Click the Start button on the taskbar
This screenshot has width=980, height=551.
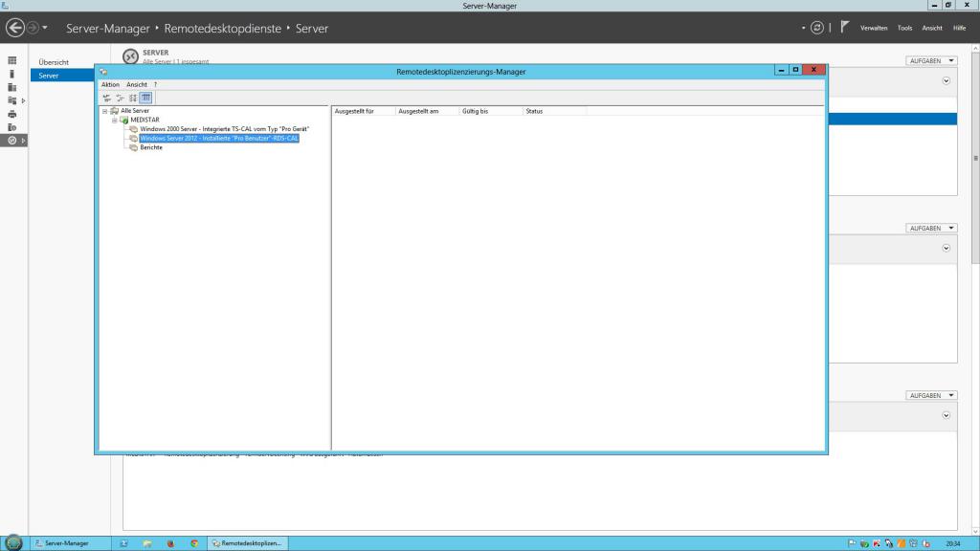pos(13,543)
